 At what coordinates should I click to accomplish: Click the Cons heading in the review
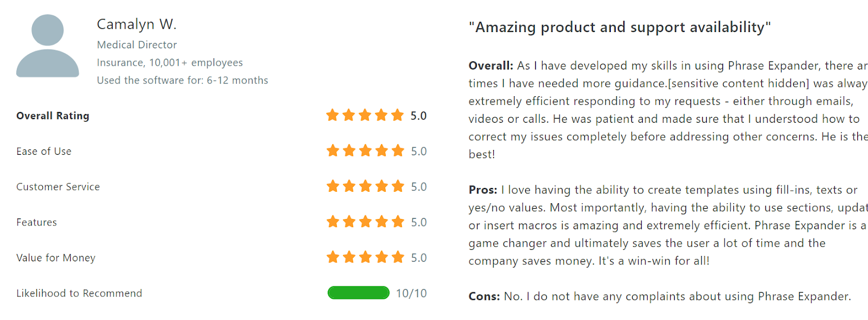coord(484,297)
